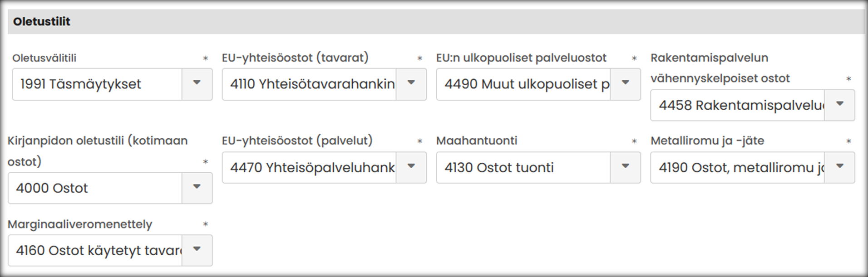Viewport: 868px width, 277px height.
Task: Expand EU-yhteisöostot (tavarat) dropdown arrow
Action: coord(411,84)
